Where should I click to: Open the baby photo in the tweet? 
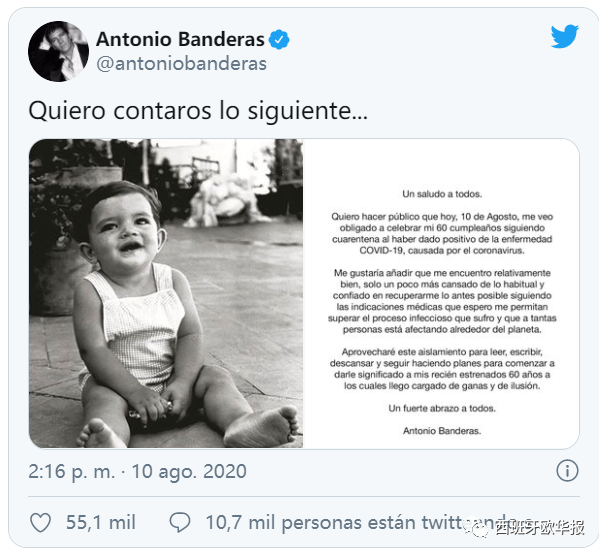click(x=166, y=293)
